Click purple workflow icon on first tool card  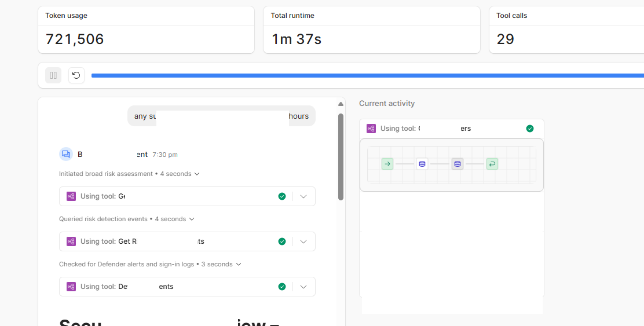pos(71,196)
